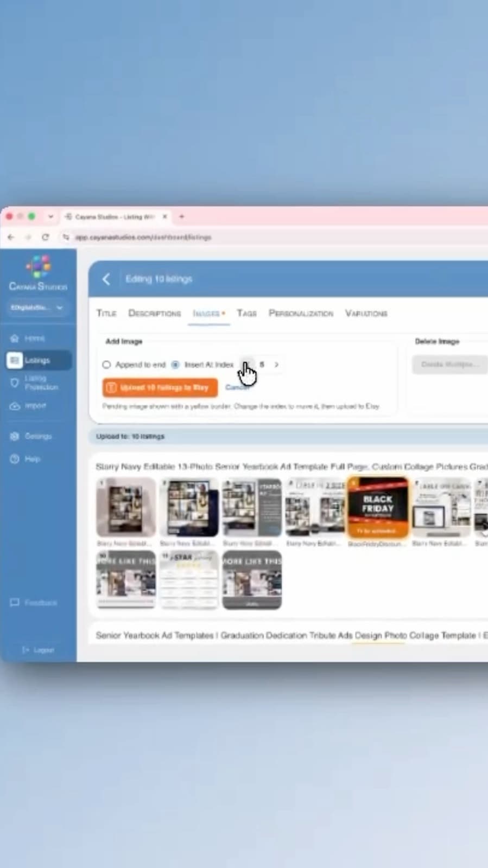Click the browser back arrow

[x=11, y=237]
